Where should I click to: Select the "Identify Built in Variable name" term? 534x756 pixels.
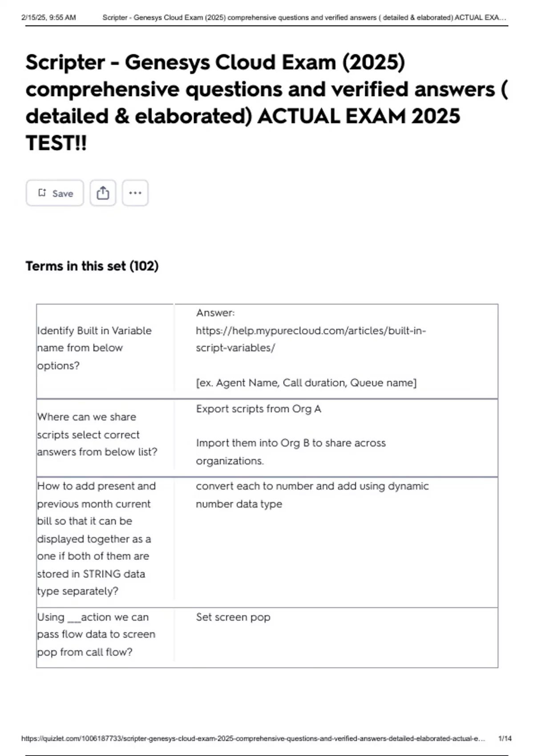(94, 348)
